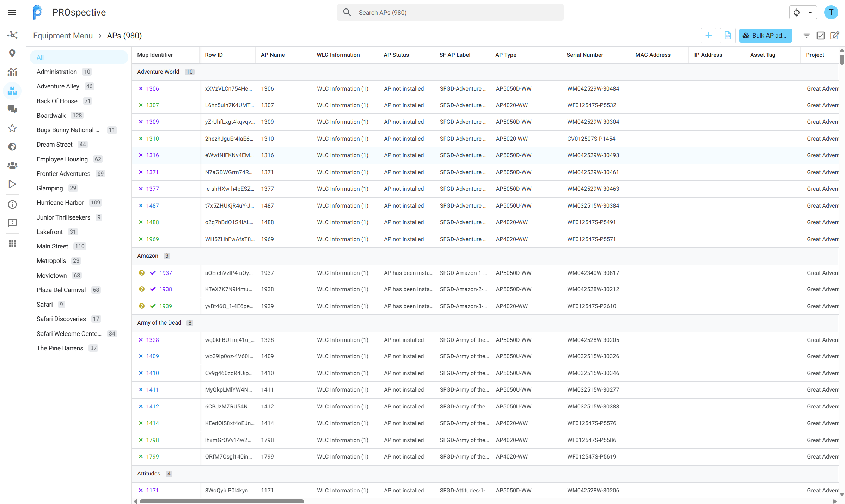Open WLC Information for row 1309
The height and width of the screenshot is (504, 845).
tap(343, 122)
